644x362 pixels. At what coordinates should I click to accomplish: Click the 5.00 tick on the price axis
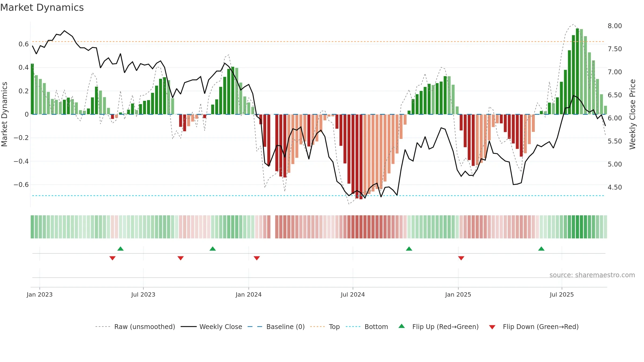(615, 164)
